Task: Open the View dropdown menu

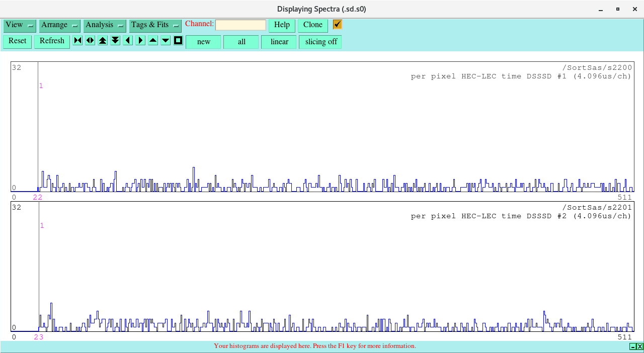Action: (20, 25)
